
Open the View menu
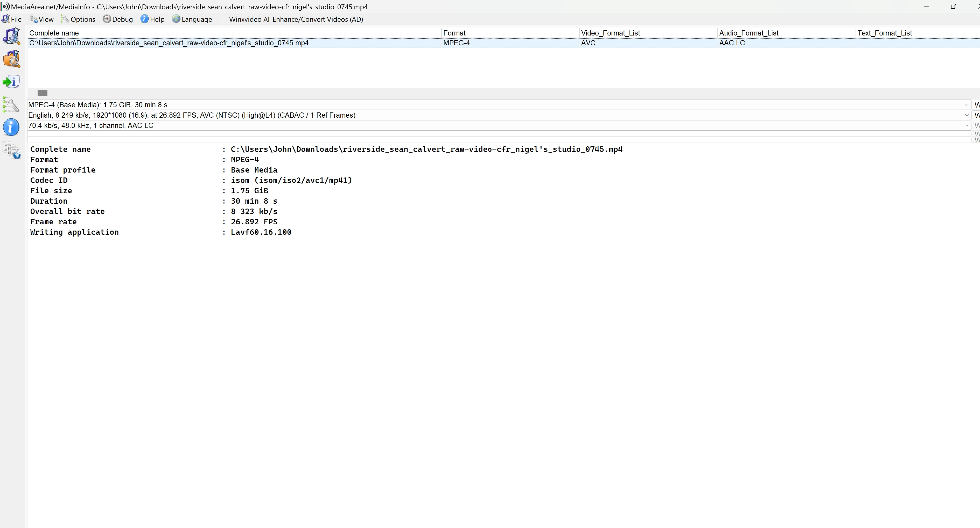click(x=42, y=19)
